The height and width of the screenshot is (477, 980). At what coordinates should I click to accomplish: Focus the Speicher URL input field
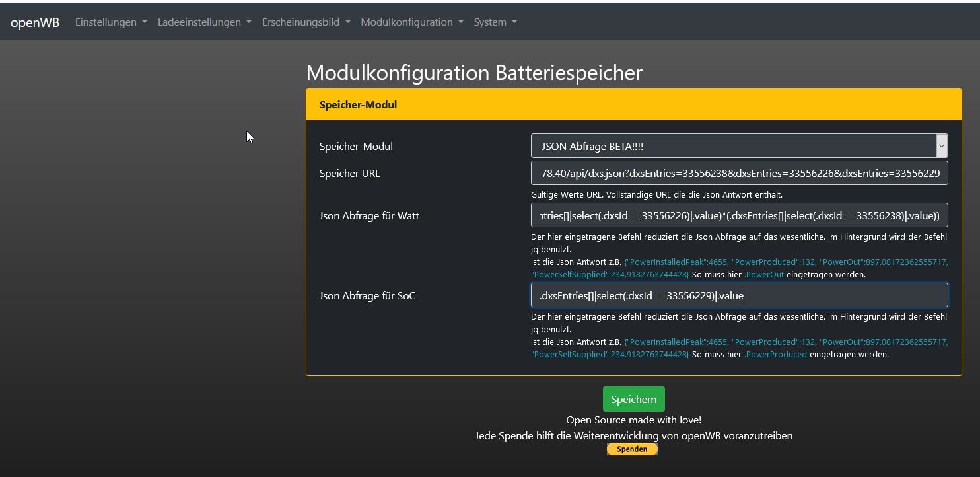pyautogui.click(x=738, y=174)
